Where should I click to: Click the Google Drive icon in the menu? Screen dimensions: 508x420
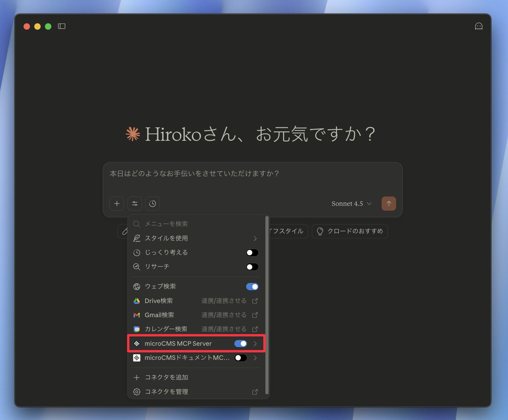coord(137,301)
